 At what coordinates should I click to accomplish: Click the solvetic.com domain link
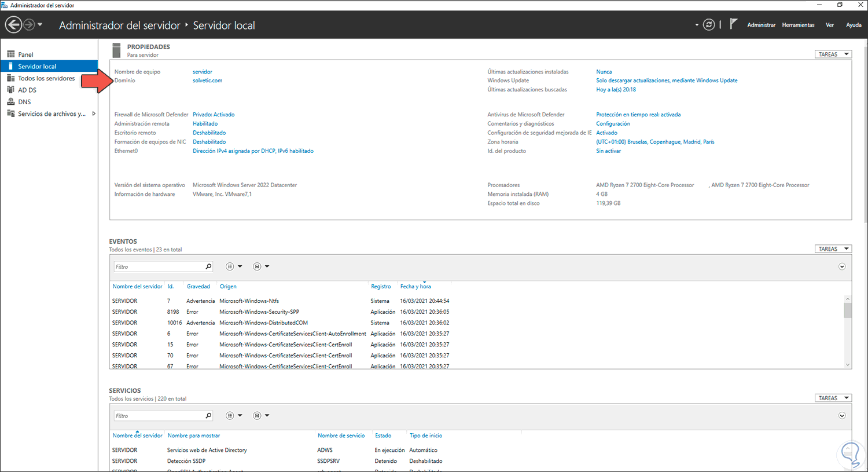pos(207,81)
